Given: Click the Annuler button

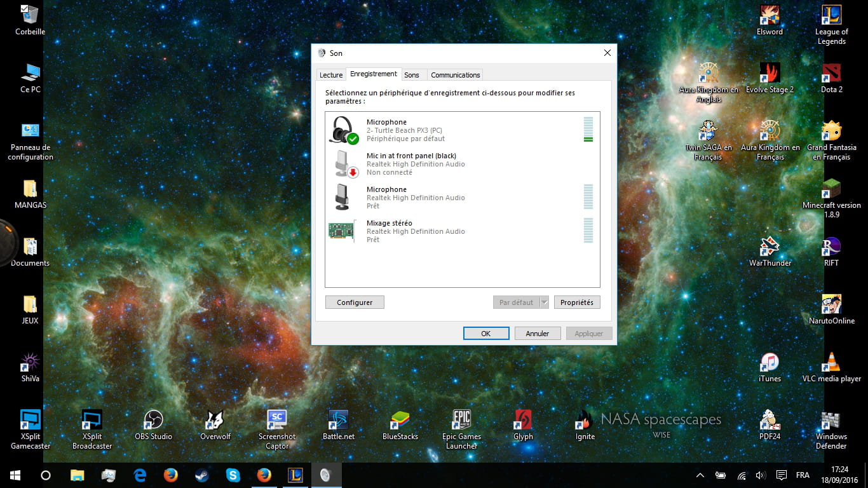Looking at the screenshot, I should (x=537, y=334).
